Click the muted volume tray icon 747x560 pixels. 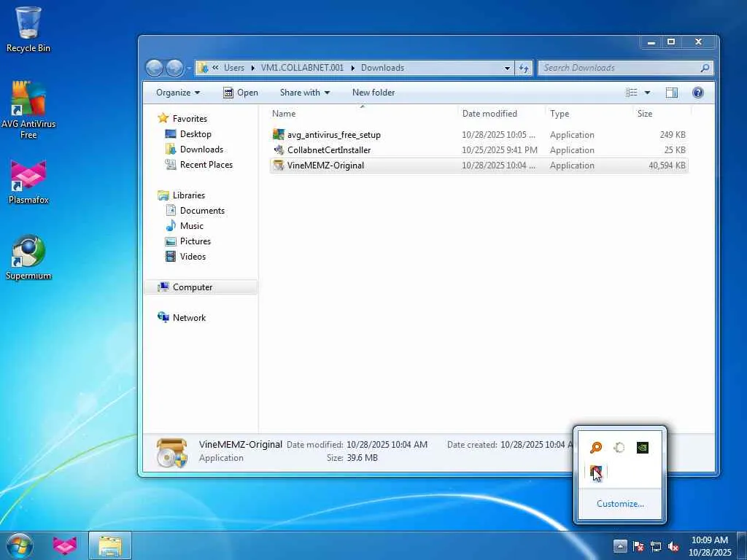point(673,546)
